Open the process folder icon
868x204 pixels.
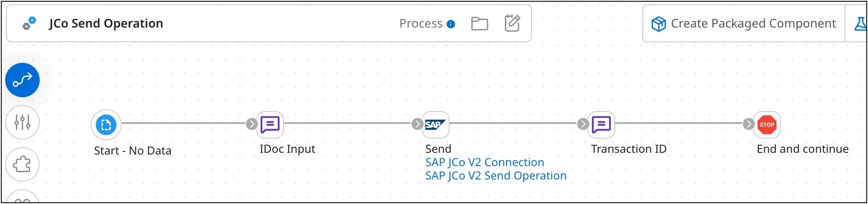click(479, 23)
